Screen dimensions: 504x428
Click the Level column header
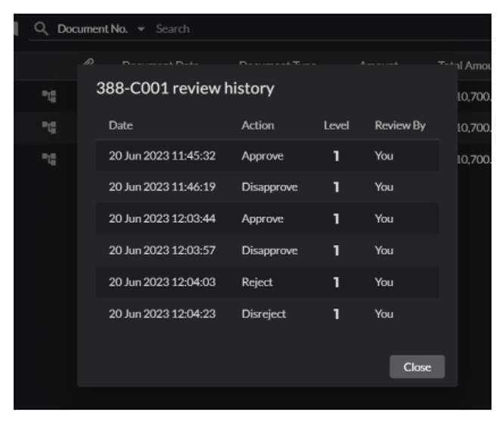tap(336, 126)
